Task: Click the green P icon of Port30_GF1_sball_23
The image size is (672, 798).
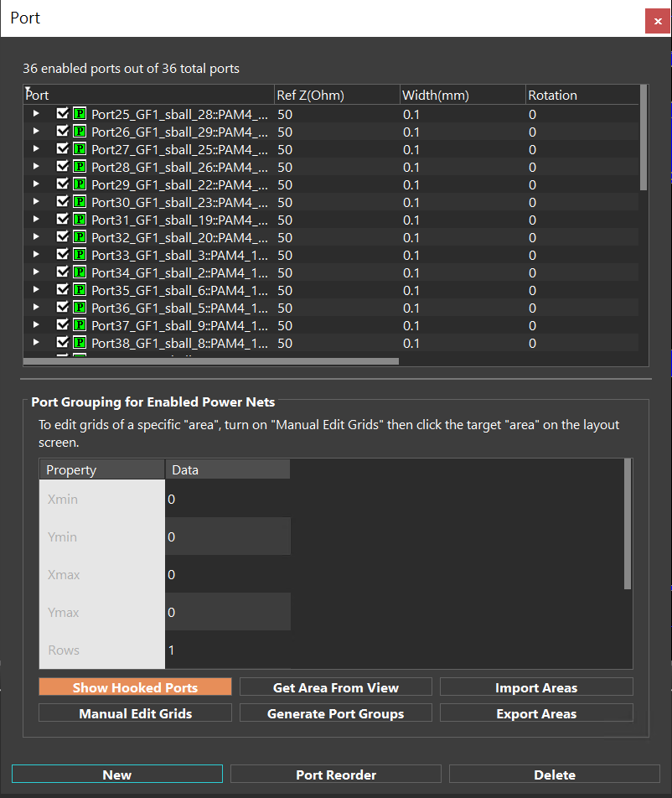Action: 80,201
